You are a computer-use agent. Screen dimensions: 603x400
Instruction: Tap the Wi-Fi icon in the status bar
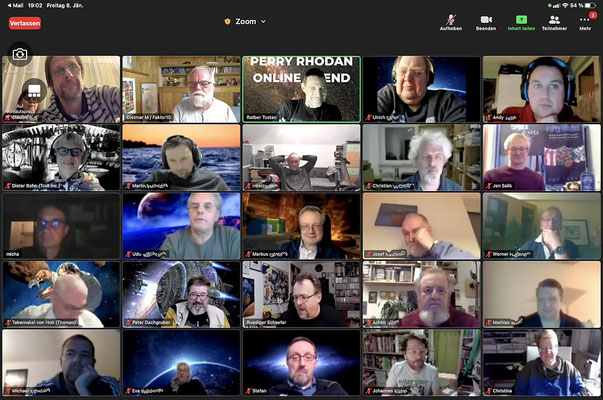(565, 5)
